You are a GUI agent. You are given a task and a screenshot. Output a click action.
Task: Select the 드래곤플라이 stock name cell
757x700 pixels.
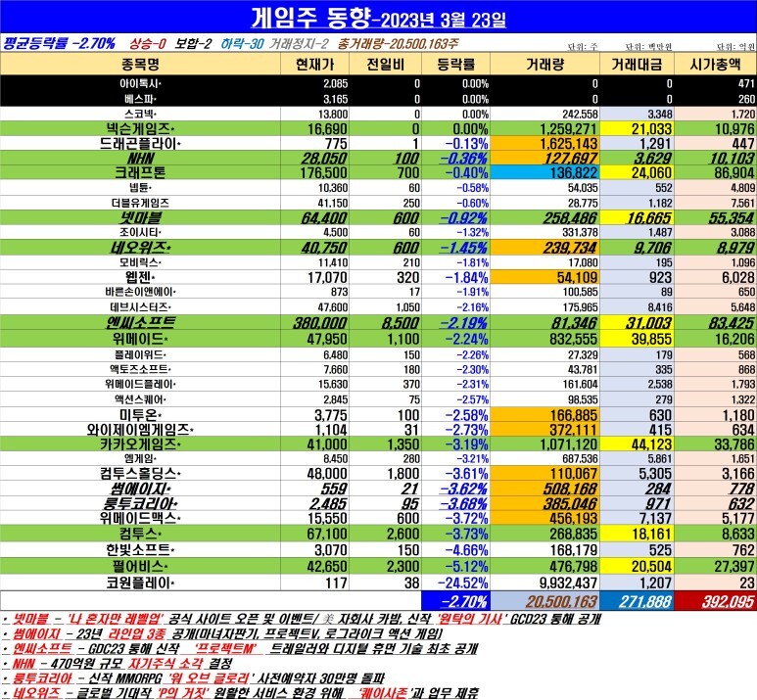click(x=140, y=143)
